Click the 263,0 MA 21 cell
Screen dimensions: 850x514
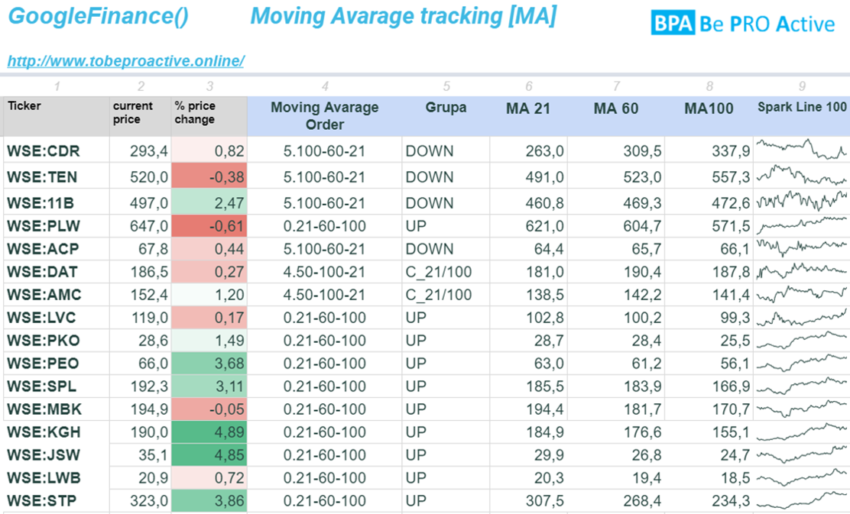(528, 150)
